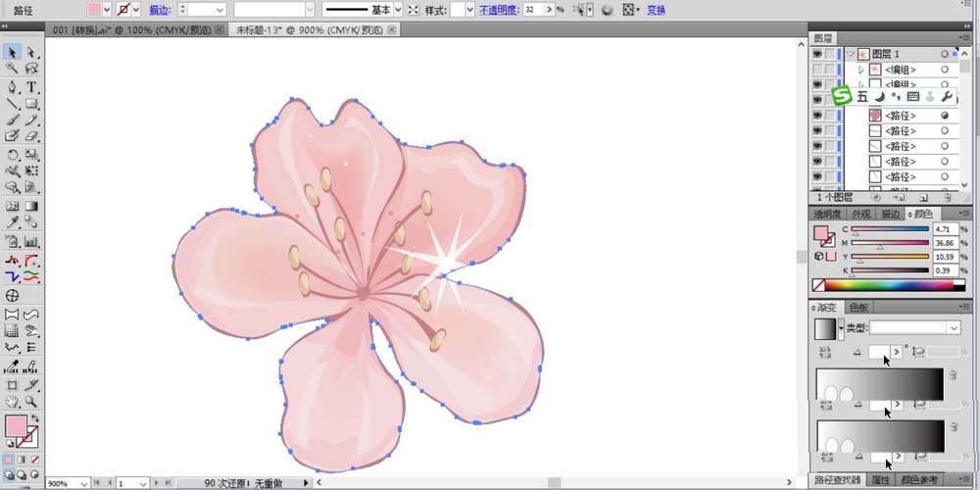980x490 pixels.
Task: Select the Direct Selection tool
Action: (x=31, y=52)
